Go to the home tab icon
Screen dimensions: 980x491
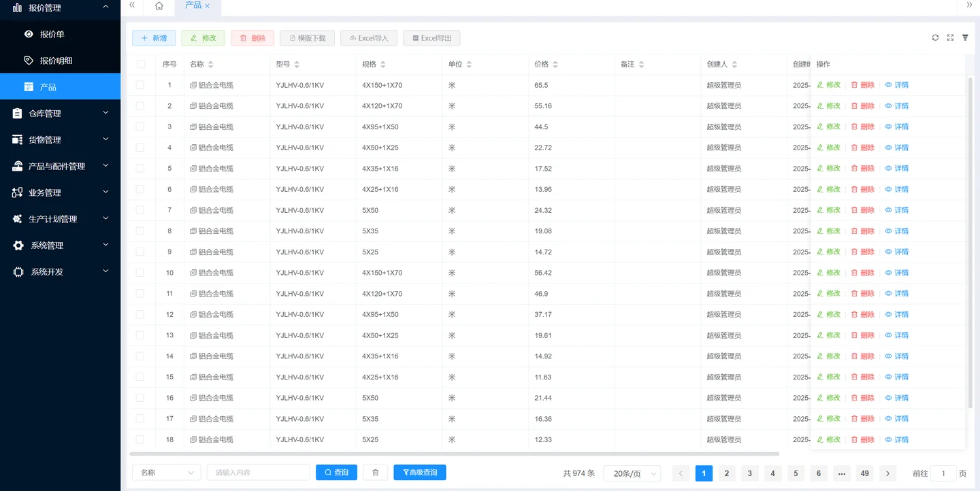[x=159, y=5]
